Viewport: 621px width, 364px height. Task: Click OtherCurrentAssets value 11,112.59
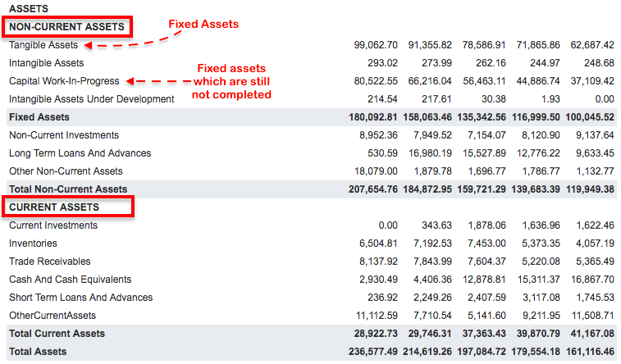(x=376, y=316)
